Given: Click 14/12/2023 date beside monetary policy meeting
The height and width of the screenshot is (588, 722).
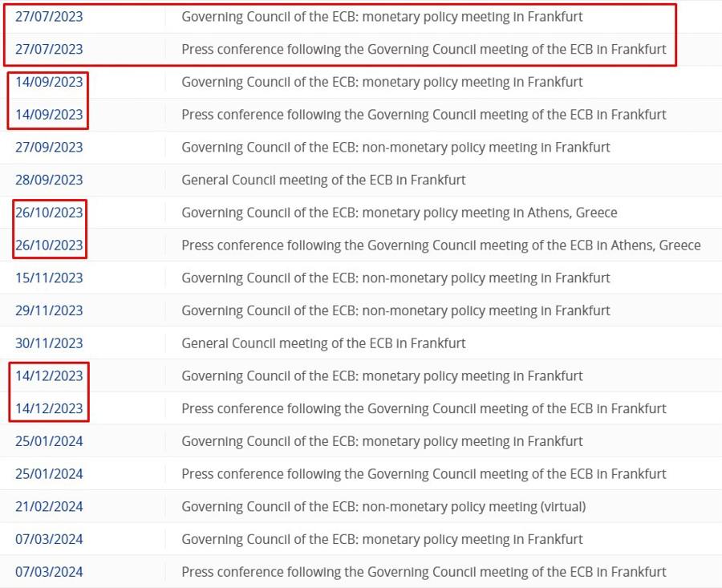Looking at the screenshot, I should [x=49, y=376].
